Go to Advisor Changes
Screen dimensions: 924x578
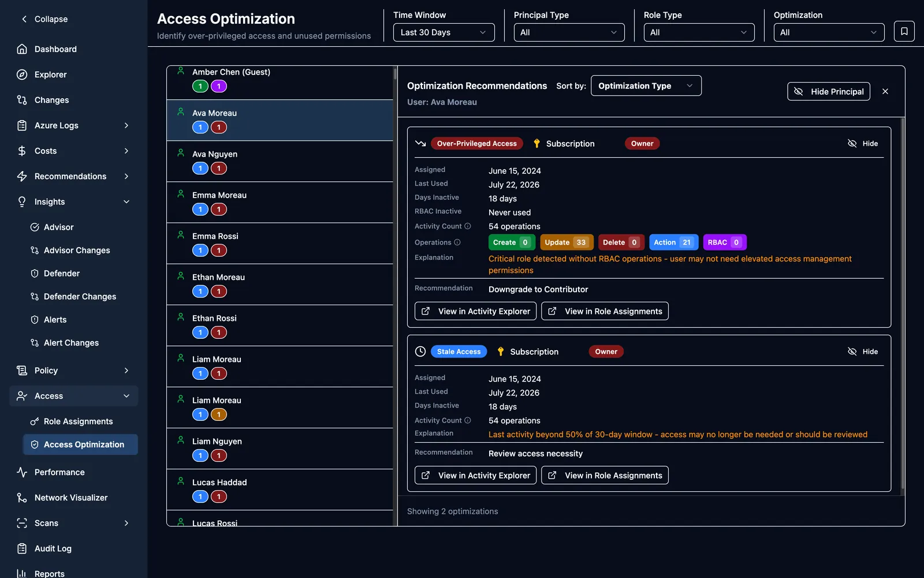point(80,250)
